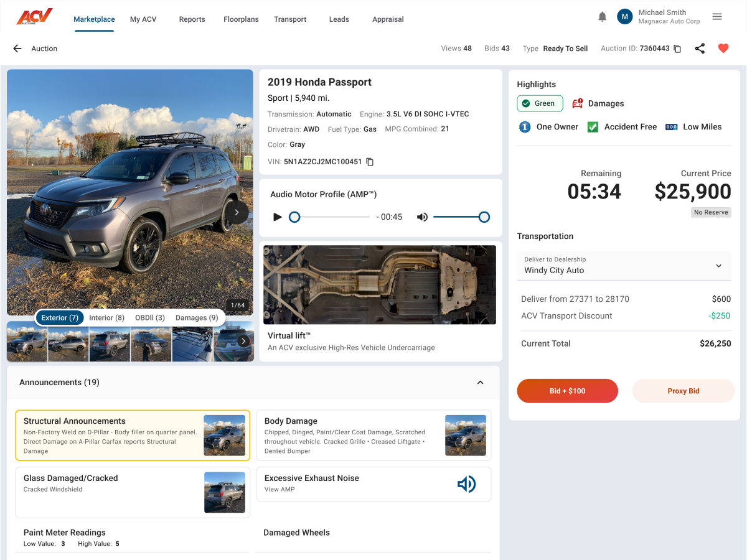Select the Green condition badge
This screenshot has height=560, width=747.
[540, 103]
